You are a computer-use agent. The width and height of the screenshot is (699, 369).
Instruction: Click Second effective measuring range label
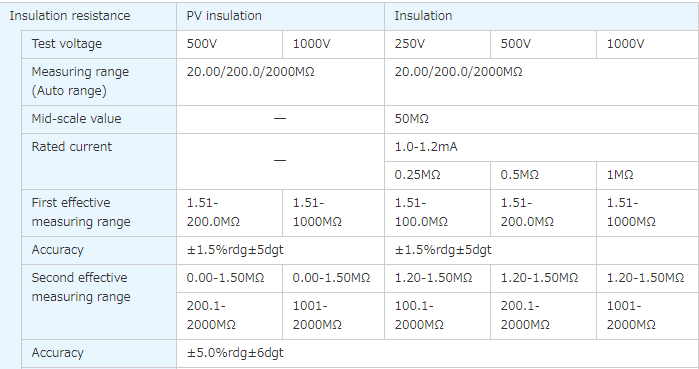99,302
